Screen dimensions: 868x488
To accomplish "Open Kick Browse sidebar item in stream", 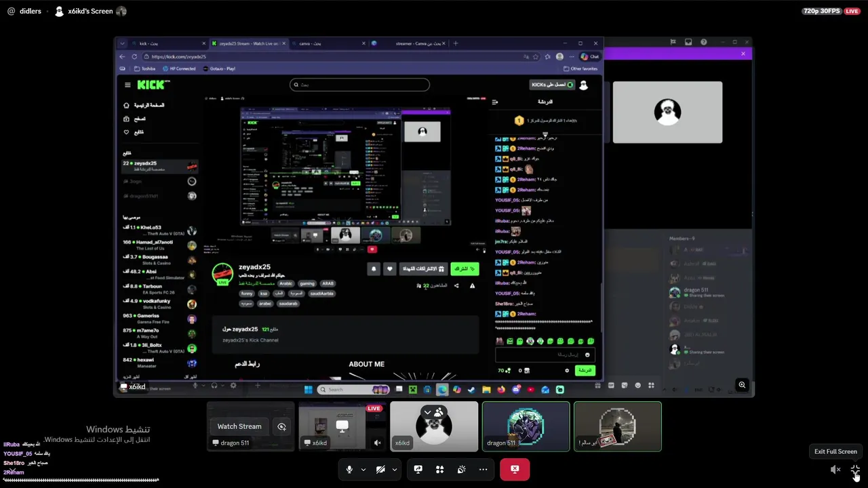I will coord(135,119).
